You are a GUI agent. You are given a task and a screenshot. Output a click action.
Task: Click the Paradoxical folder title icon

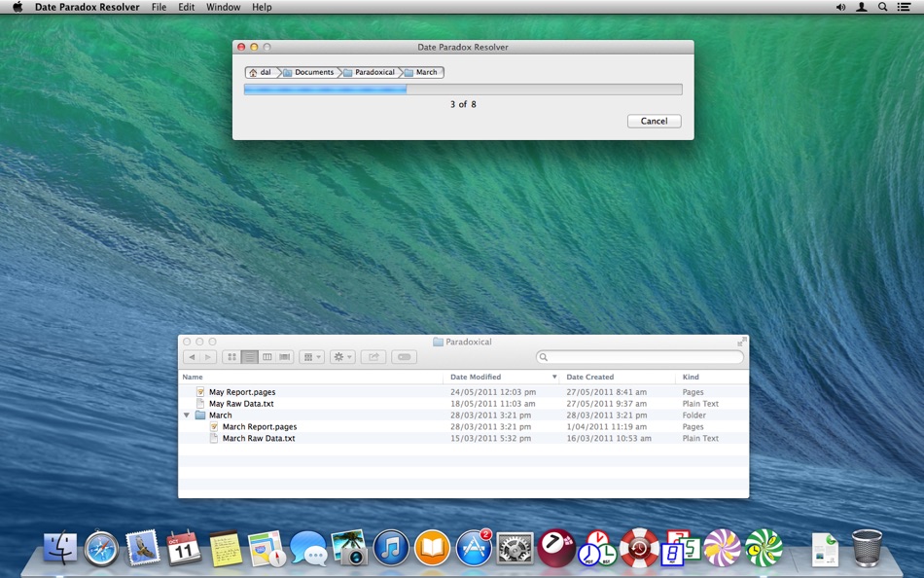click(x=438, y=342)
